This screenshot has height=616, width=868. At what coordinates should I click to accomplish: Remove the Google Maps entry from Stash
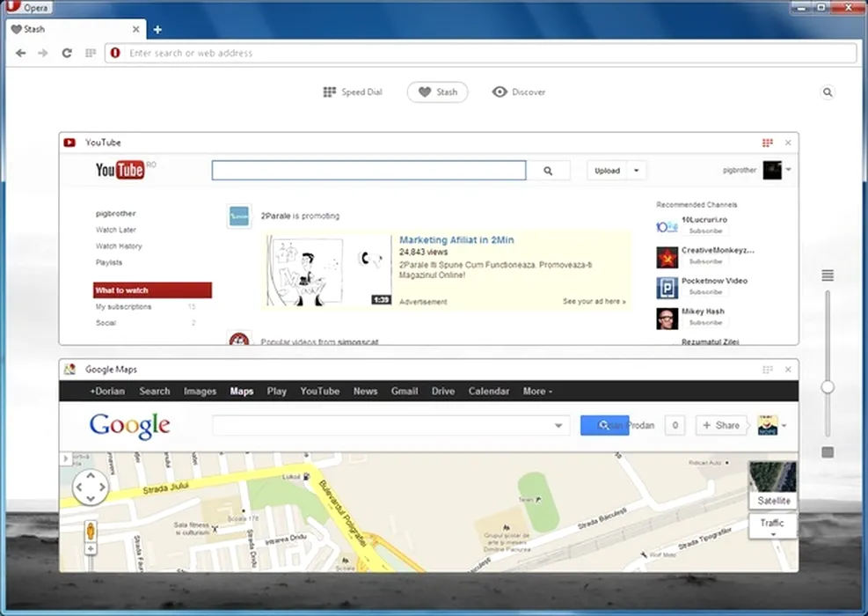(x=788, y=370)
